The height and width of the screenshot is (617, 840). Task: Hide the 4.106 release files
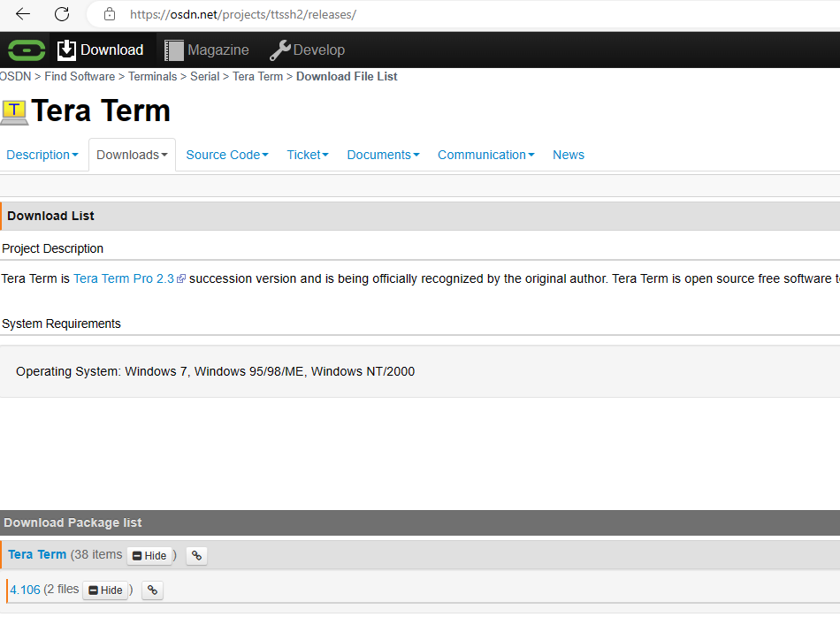coord(105,590)
